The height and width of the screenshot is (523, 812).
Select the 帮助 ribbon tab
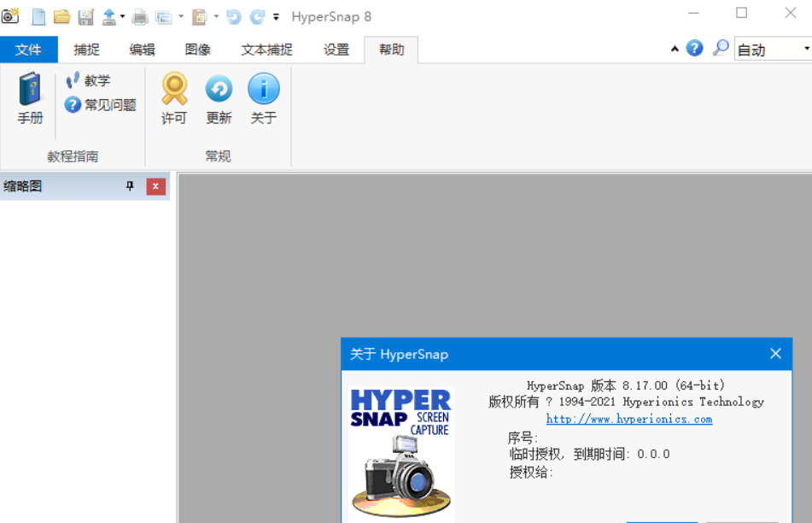(x=392, y=50)
